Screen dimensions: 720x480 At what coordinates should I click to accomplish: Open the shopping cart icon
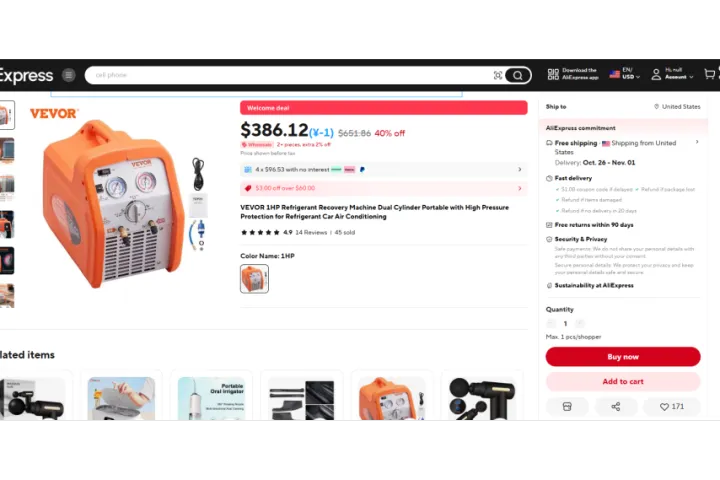(709, 74)
